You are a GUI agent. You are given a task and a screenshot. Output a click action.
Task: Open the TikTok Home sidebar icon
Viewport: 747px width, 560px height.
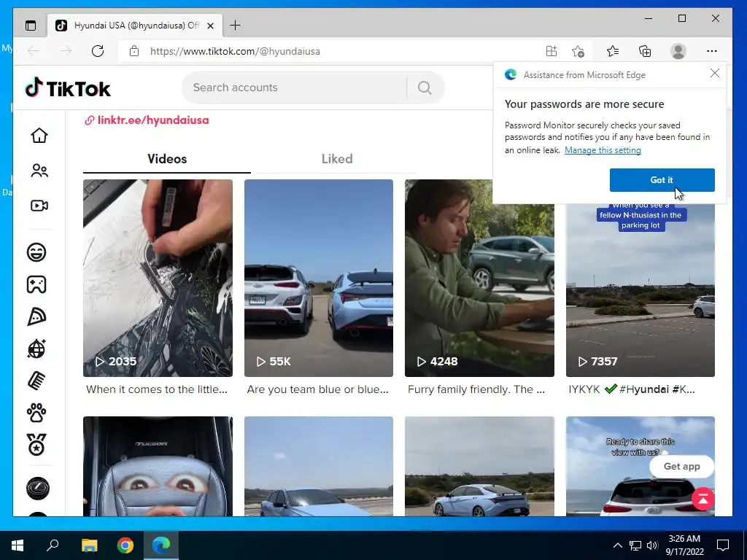click(x=39, y=136)
